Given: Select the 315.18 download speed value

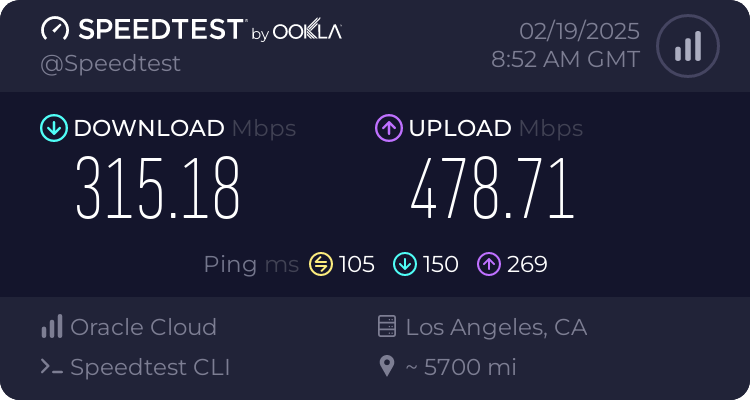Looking at the screenshot, I should click(158, 188).
